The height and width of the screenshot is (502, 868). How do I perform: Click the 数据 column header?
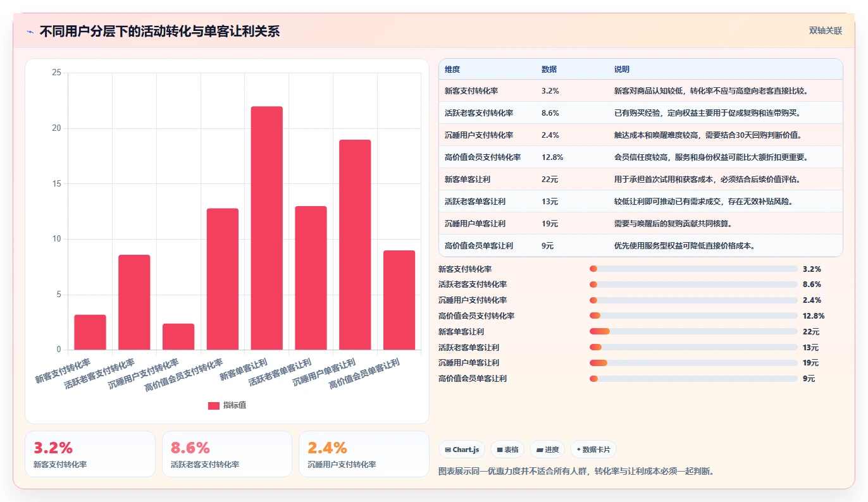549,70
